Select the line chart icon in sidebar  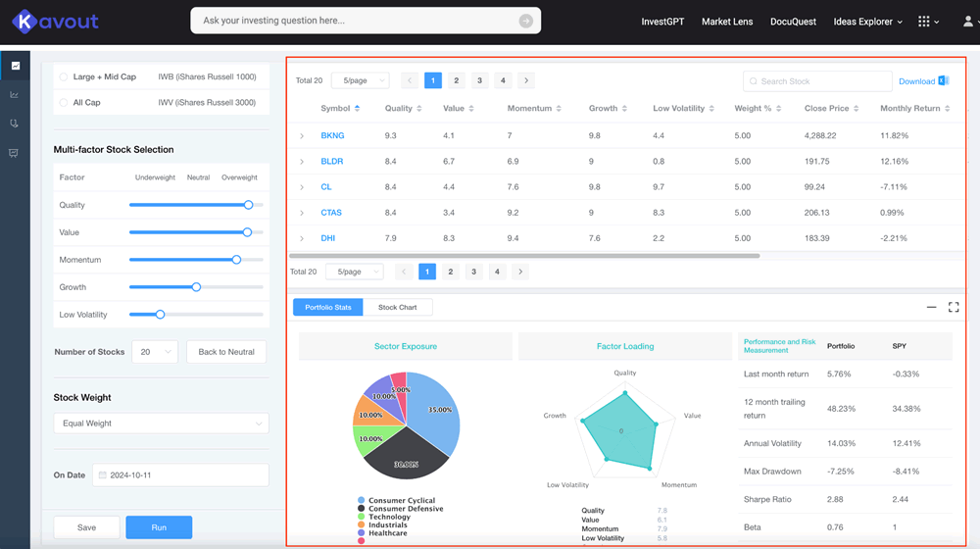[x=15, y=95]
